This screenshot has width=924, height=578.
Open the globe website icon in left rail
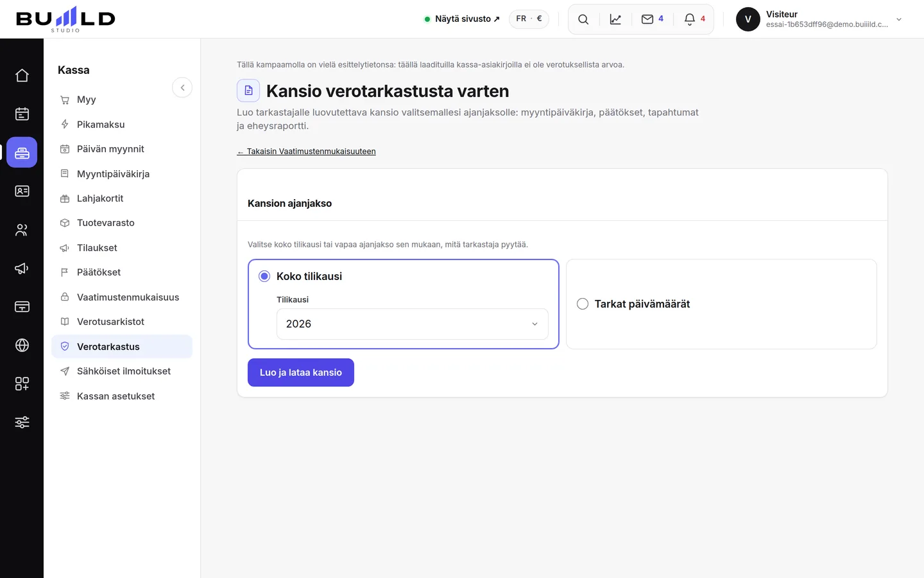pos(22,345)
